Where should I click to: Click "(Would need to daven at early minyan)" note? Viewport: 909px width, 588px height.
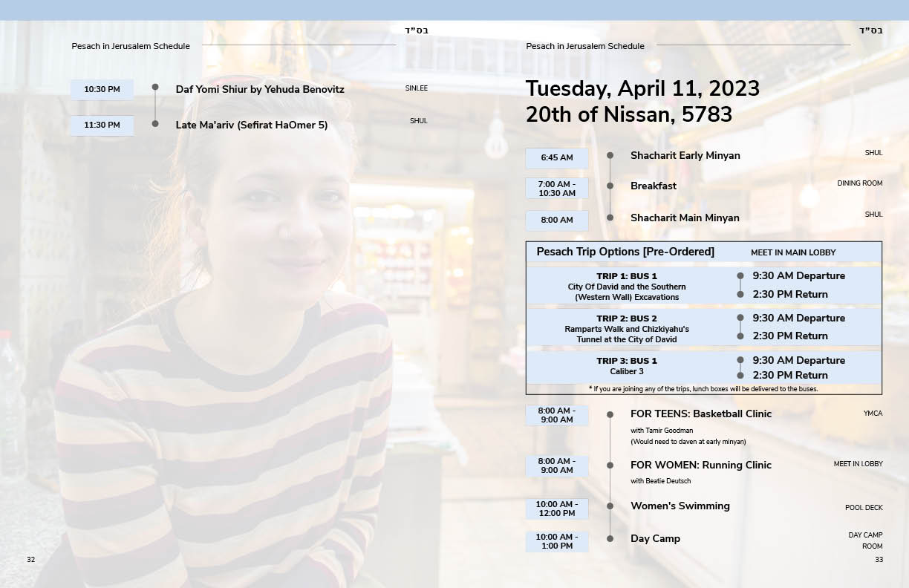click(x=688, y=442)
